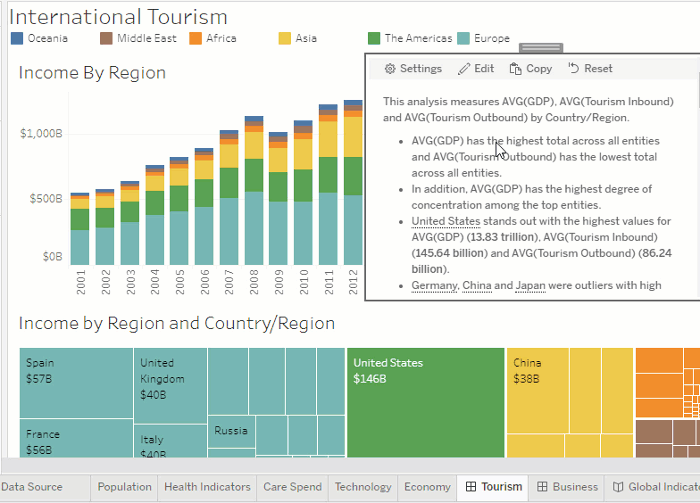700x503 pixels.
Task: Click the Tourism tab dashboard icon
Action: click(x=470, y=487)
